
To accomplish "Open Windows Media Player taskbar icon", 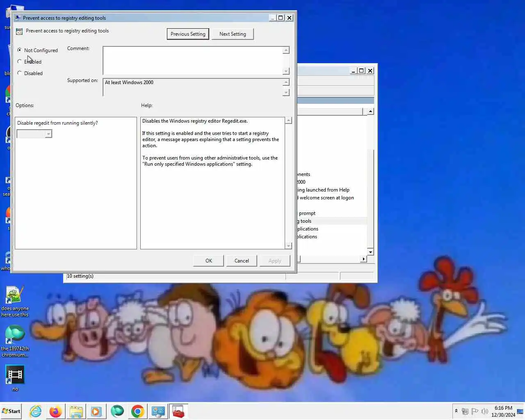I will pyautogui.click(x=96, y=411).
